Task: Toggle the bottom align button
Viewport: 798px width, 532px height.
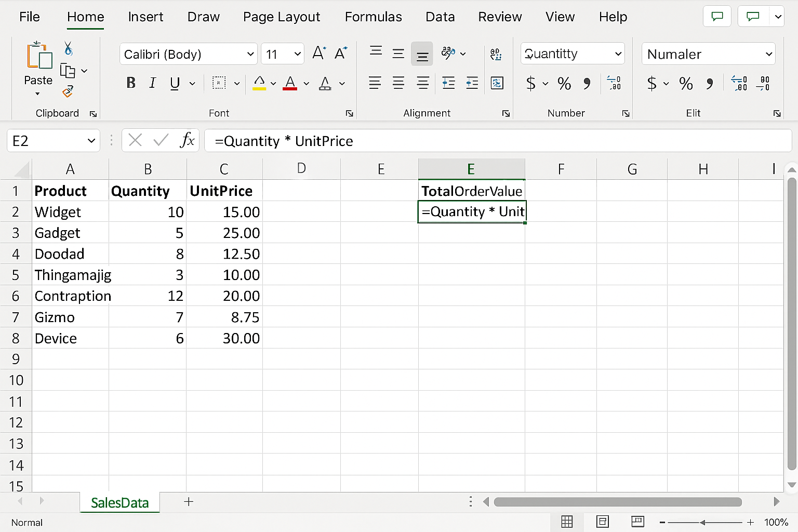Action: 422,54
